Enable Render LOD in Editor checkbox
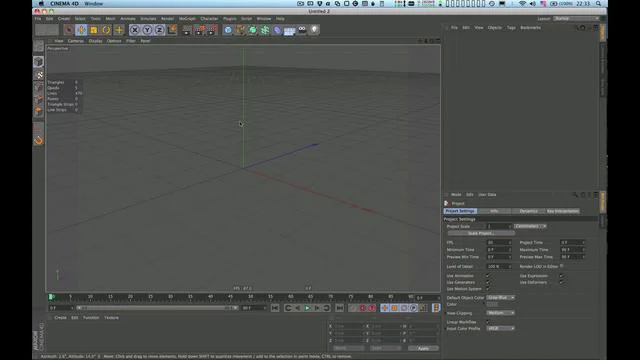640x360 pixels. pos(562,266)
